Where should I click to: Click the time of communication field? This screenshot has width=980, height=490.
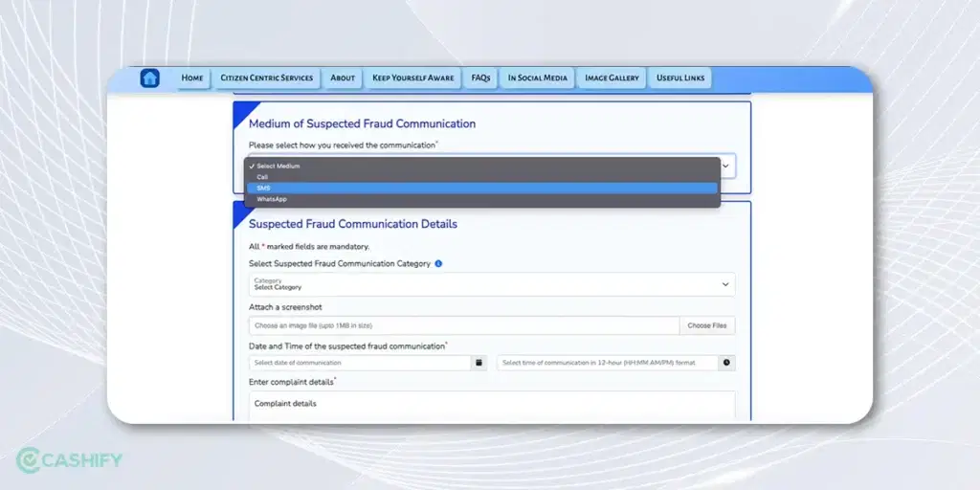607,363
